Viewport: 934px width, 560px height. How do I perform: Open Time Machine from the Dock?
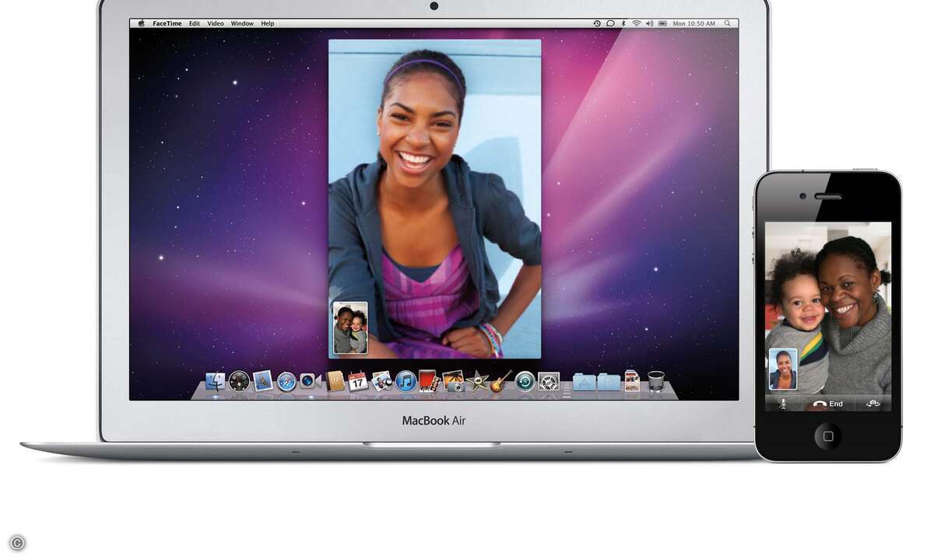525,381
